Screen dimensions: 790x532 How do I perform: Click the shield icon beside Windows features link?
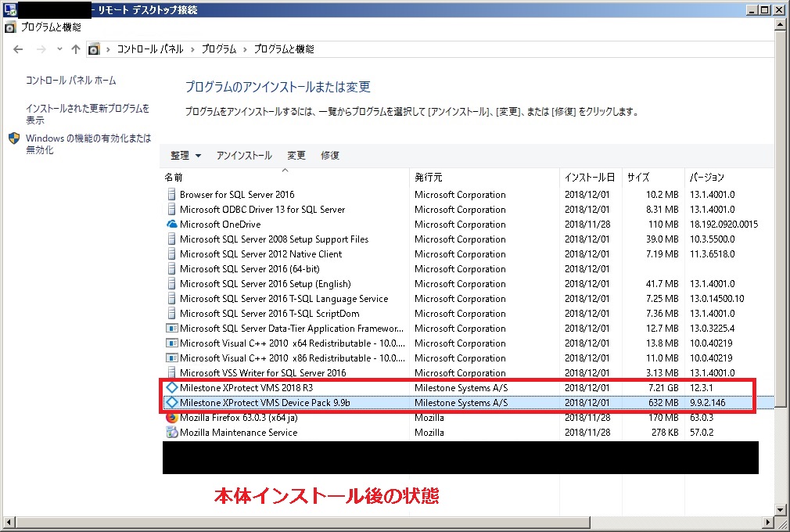(14, 138)
